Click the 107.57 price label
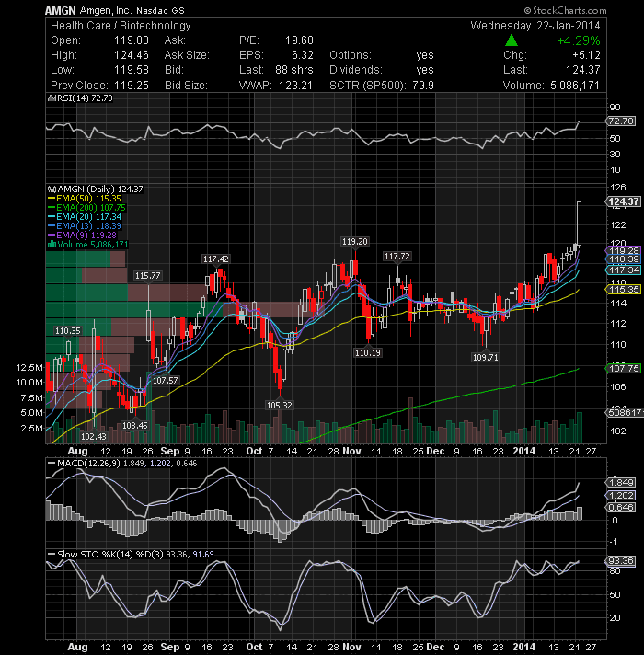 (x=166, y=381)
